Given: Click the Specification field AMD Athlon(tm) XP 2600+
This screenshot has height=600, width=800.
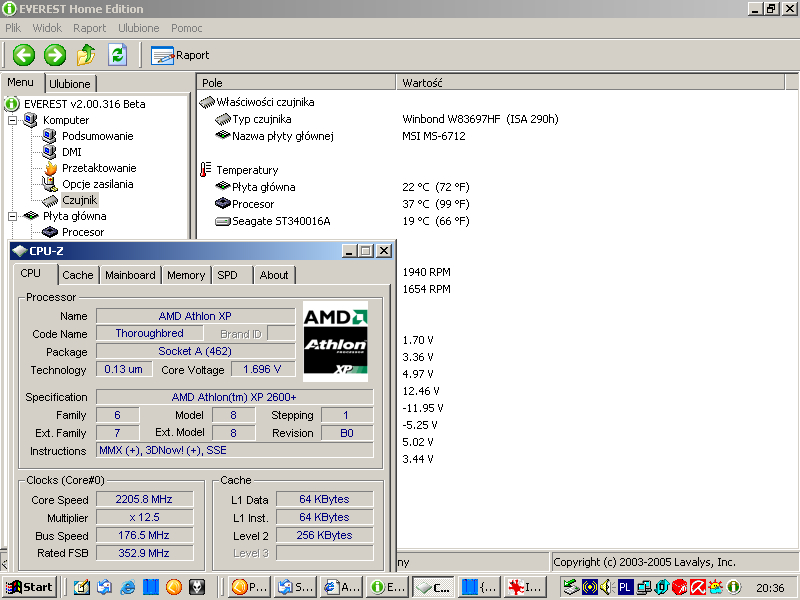Looking at the screenshot, I should click(234, 397).
